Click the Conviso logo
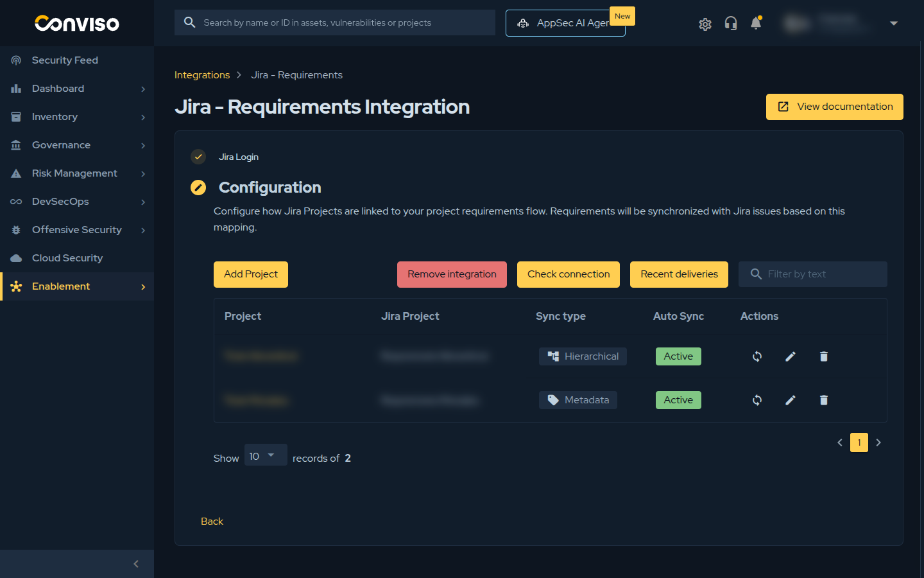Image resolution: width=924 pixels, height=578 pixels. [77, 23]
